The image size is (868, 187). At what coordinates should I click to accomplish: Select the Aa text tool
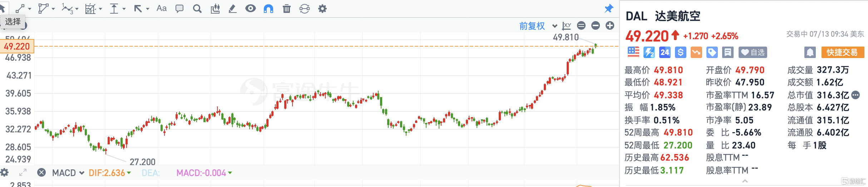pyautogui.click(x=162, y=8)
